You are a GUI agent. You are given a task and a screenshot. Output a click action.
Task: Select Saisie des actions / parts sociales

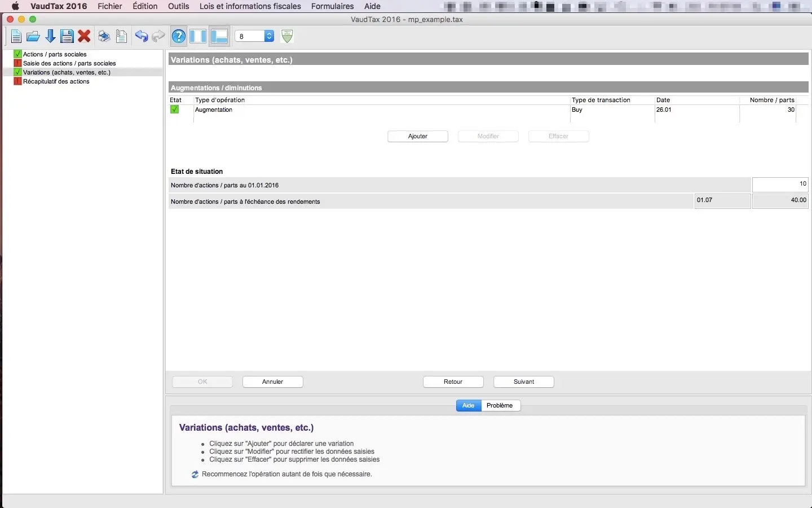click(69, 63)
